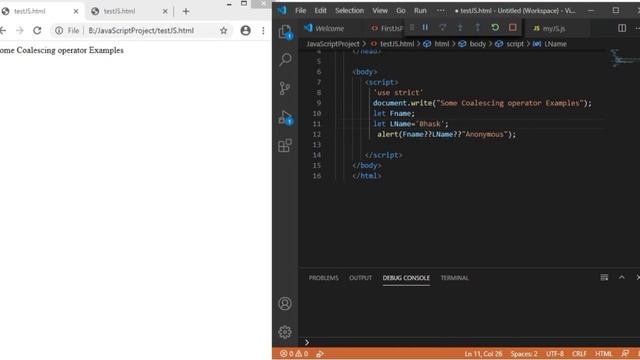
Task: Open the browser profile icon
Action: [245, 30]
